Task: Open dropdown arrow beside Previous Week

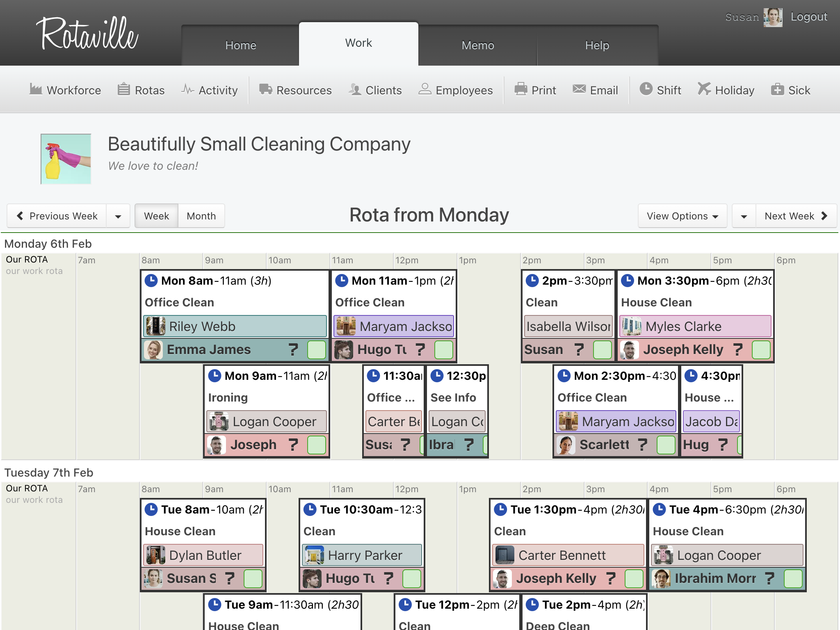Action: click(x=118, y=216)
